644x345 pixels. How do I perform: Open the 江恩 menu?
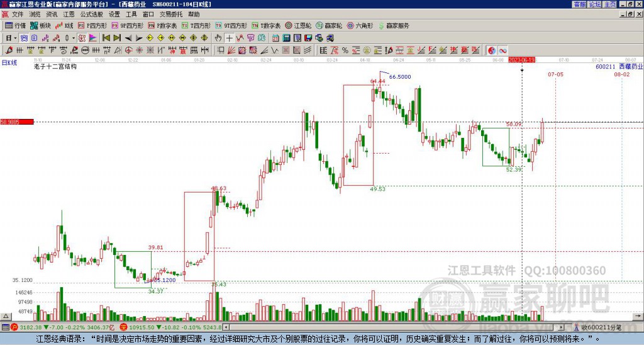click(69, 14)
